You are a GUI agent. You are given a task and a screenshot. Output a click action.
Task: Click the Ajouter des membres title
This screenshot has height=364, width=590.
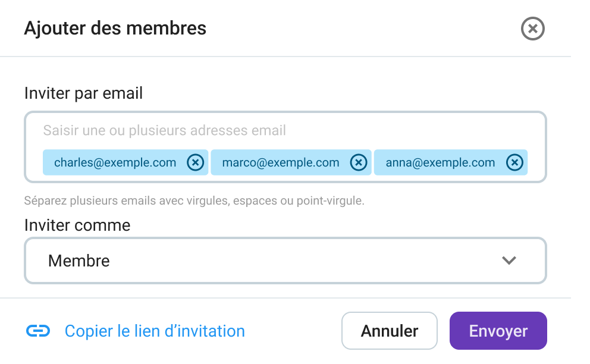point(115,28)
